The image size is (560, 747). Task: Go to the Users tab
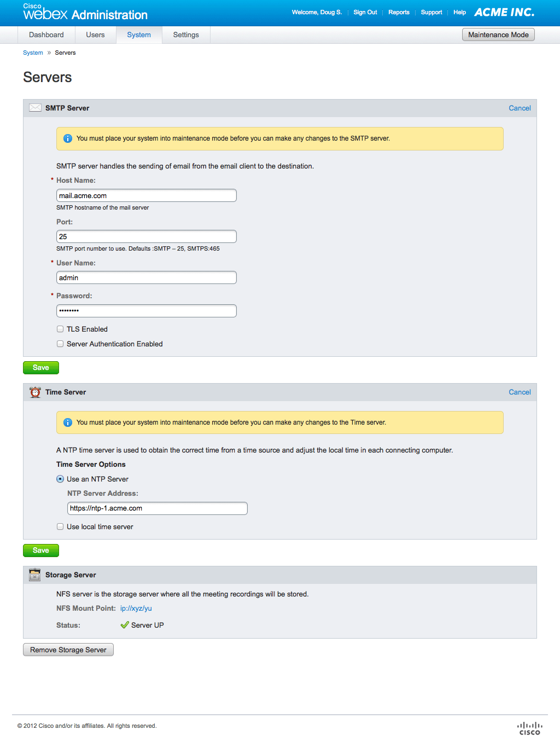(95, 34)
